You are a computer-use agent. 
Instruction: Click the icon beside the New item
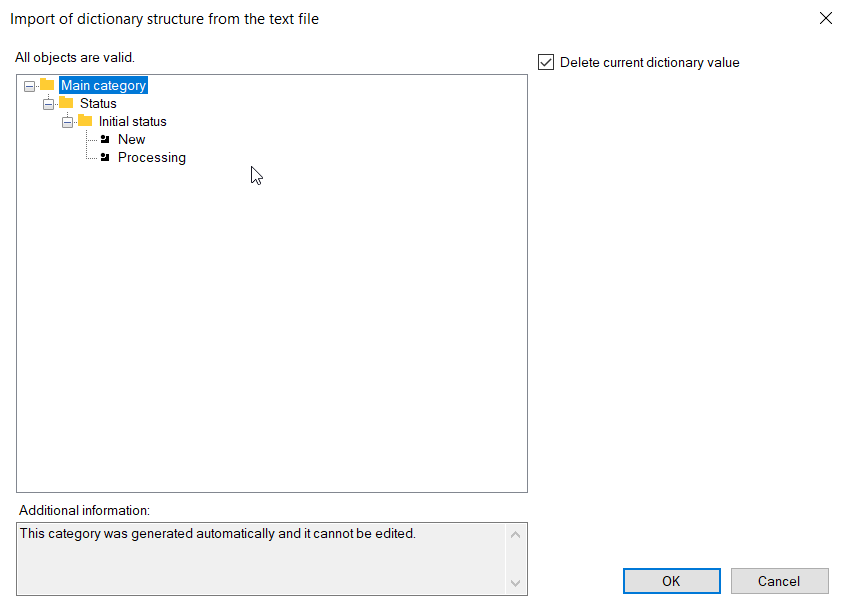[x=105, y=140]
